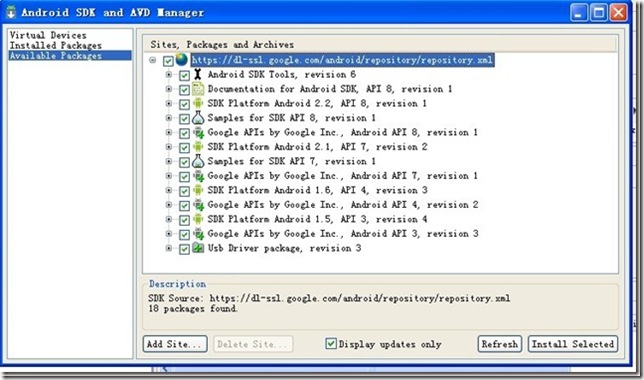Expand Google APIs Android API 3 node
Screen dimensions: 644x380
[169, 234]
